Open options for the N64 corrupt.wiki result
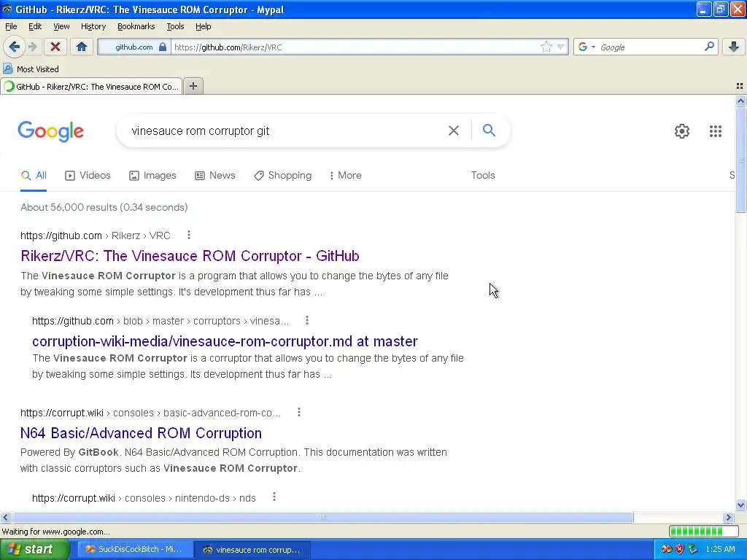747x560 pixels. [298, 413]
